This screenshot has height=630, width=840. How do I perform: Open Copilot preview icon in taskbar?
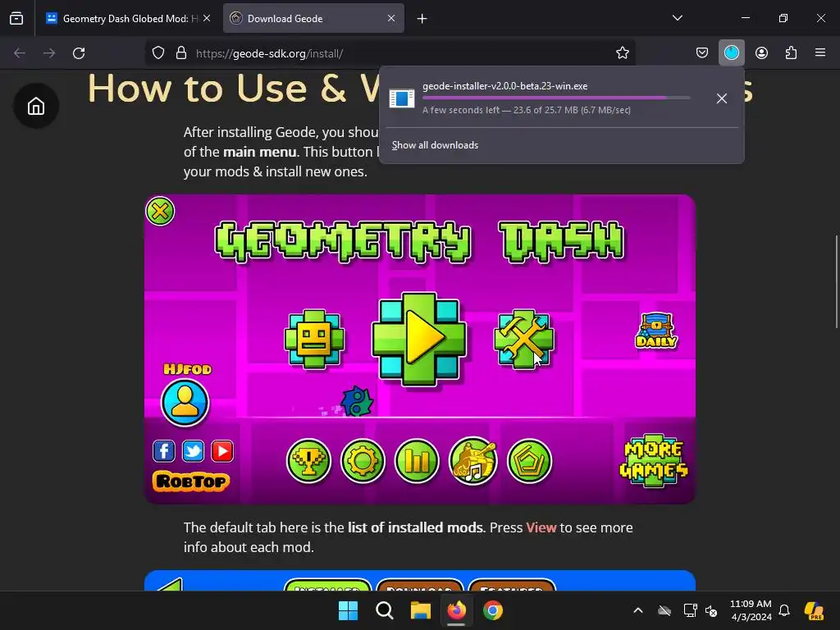tap(815, 610)
